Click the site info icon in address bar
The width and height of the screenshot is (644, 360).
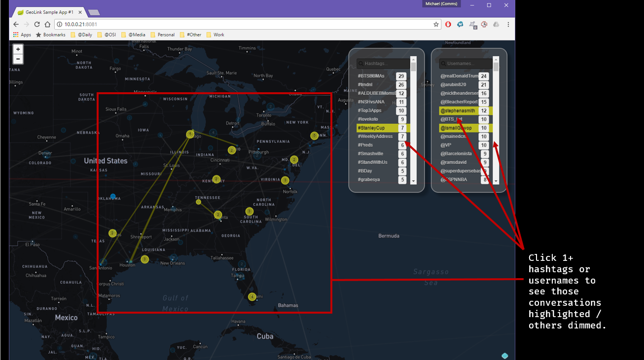pyautogui.click(x=59, y=24)
